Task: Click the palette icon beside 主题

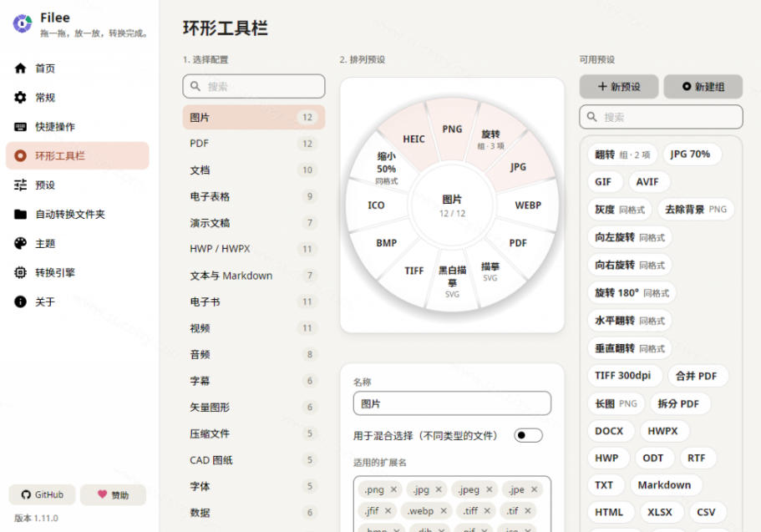Action: click(20, 243)
